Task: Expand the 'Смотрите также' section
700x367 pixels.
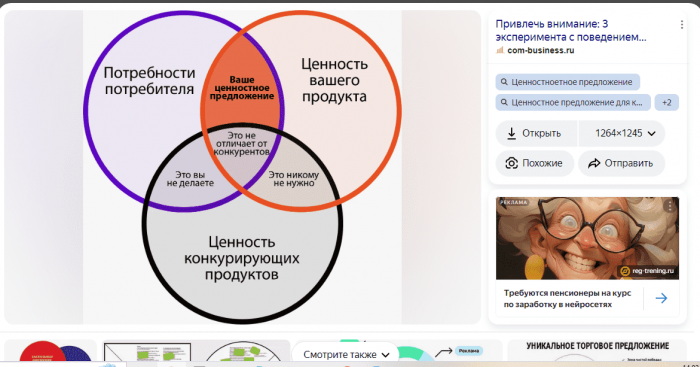Action: click(x=346, y=354)
